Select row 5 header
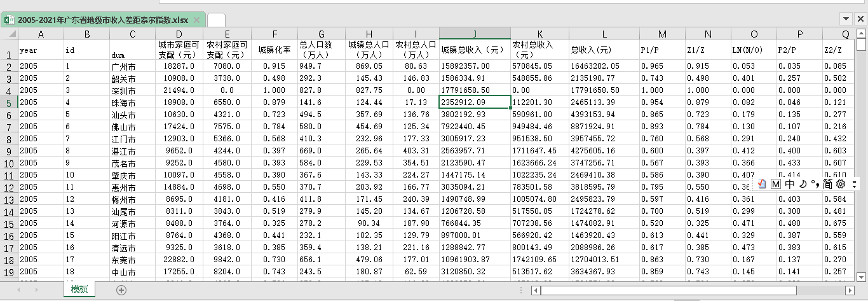868x301 pixels. point(9,102)
